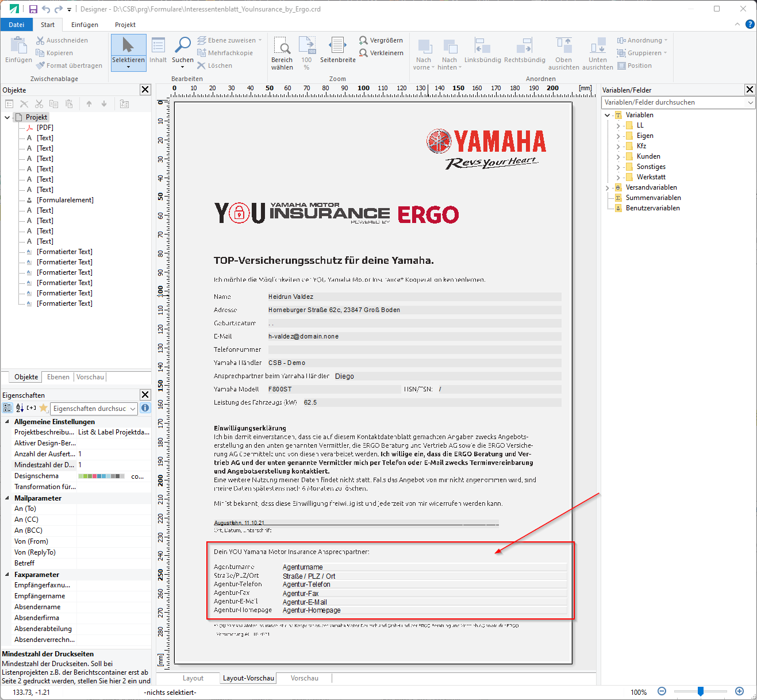
Task: Collapse Mailparameter section
Action: pos(7,498)
